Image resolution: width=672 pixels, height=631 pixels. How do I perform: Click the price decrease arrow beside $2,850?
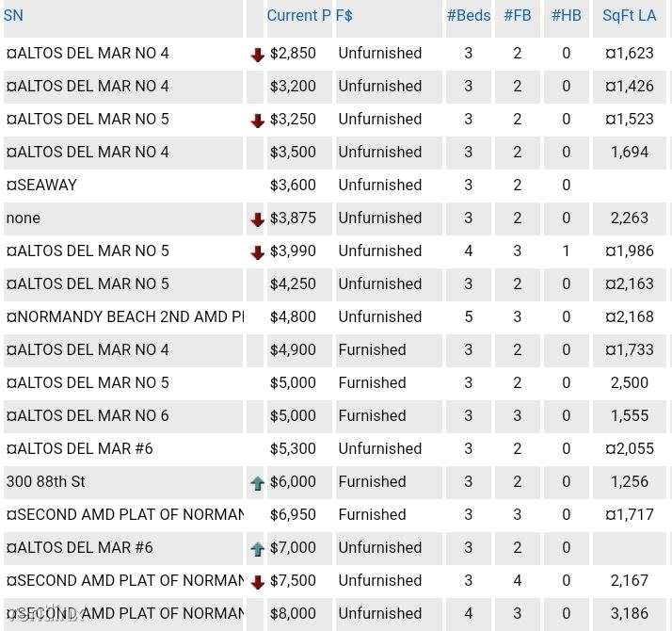click(257, 55)
